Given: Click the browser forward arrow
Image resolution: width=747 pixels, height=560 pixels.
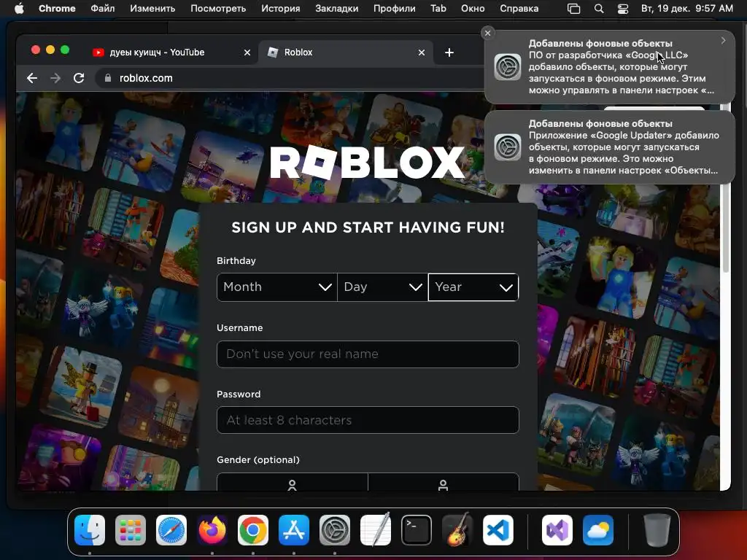Looking at the screenshot, I should [55, 78].
